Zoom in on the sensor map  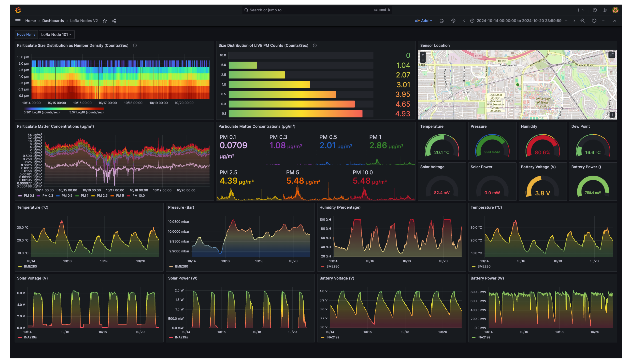tap(423, 55)
